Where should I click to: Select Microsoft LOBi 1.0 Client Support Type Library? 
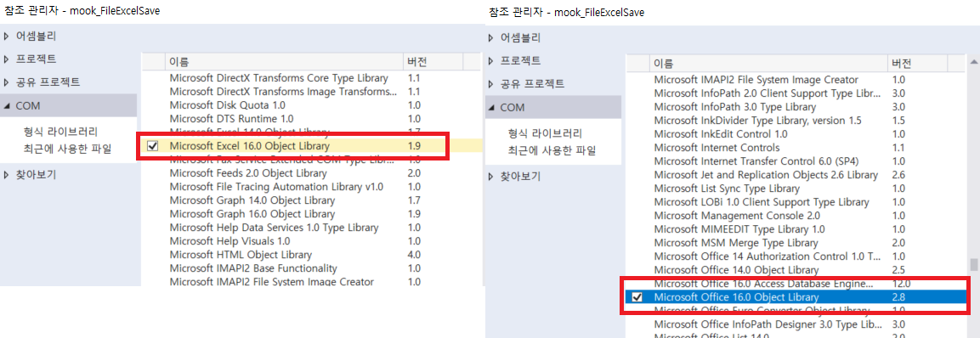762,202
